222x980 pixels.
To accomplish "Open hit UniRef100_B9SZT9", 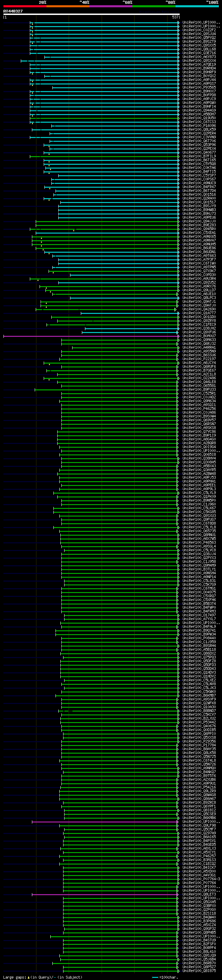I will pyautogui.click(x=199, y=41).
